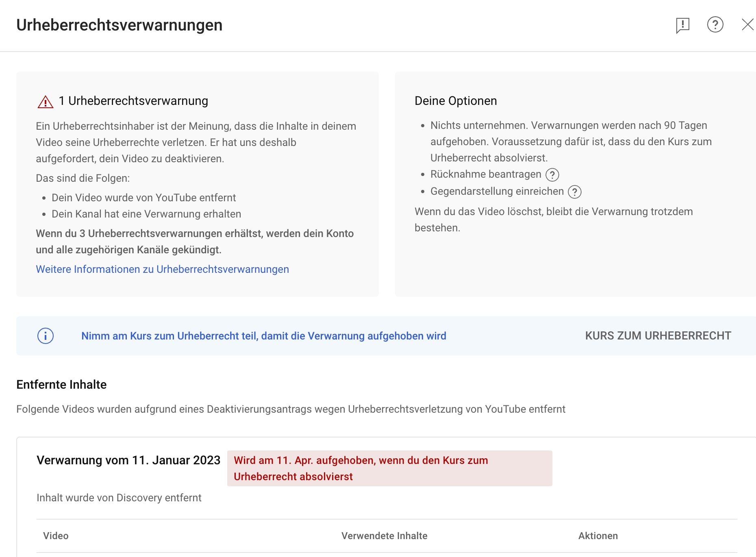Click the red warning triangle icon
756x557 pixels.
click(x=46, y=102)
